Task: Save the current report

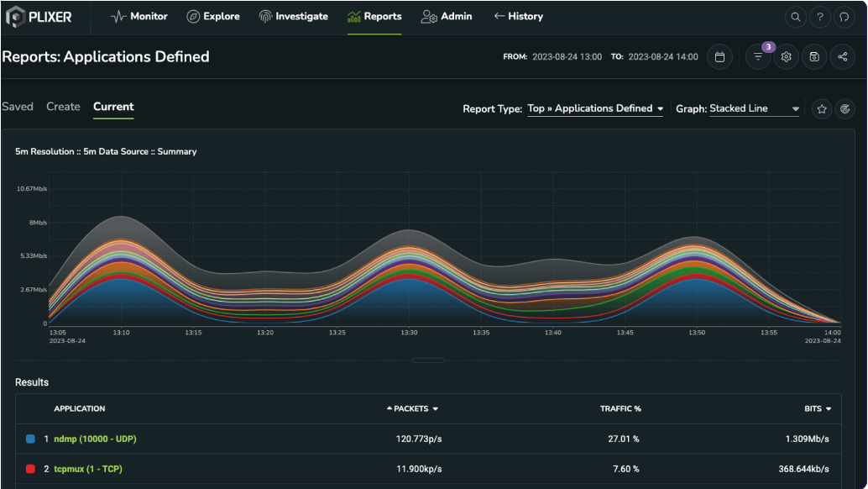Action: coord(814,56)
